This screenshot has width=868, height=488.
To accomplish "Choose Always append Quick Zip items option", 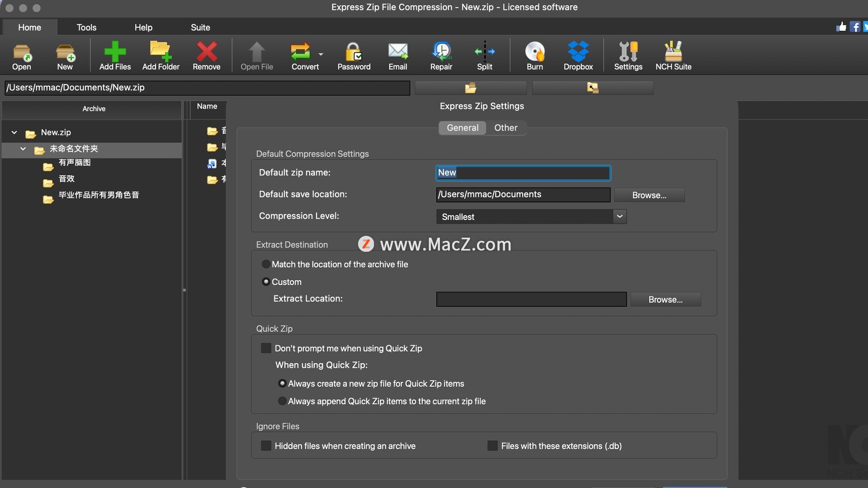I will tap(282, 401).
